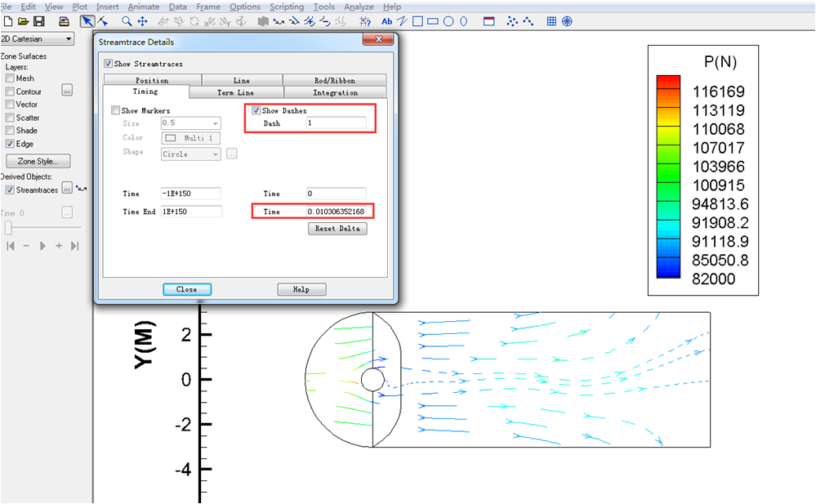Click Help in Streamtrace Details dialog
816x504 pixels.
(302, 289)
